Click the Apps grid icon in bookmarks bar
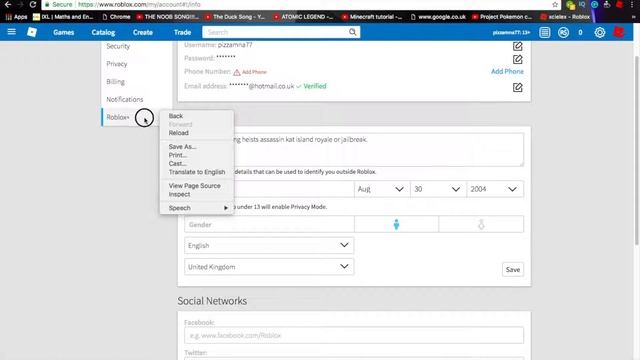The image size is (640, 360). click(x=15, y=17)
